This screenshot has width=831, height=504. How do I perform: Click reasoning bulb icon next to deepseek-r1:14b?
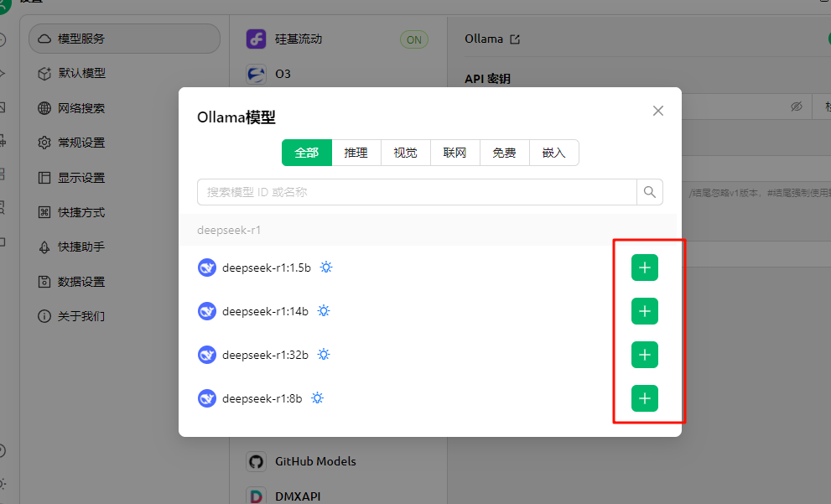point(324,310)
